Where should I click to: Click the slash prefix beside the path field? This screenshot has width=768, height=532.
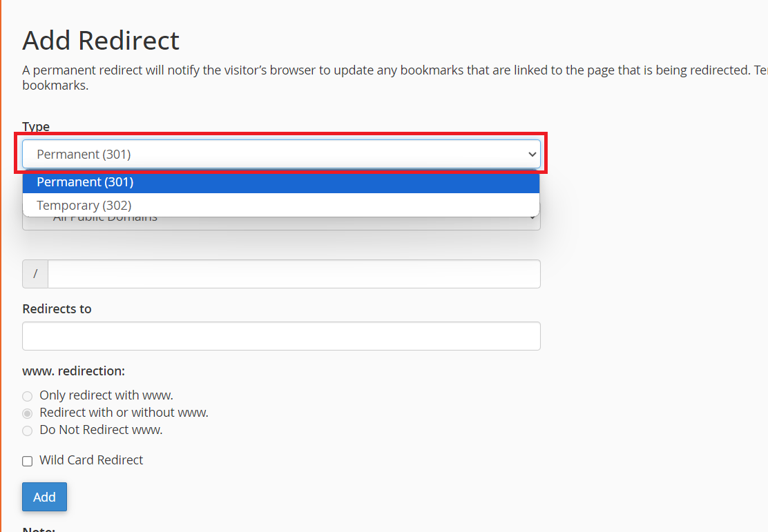click(x=35, y=273)
